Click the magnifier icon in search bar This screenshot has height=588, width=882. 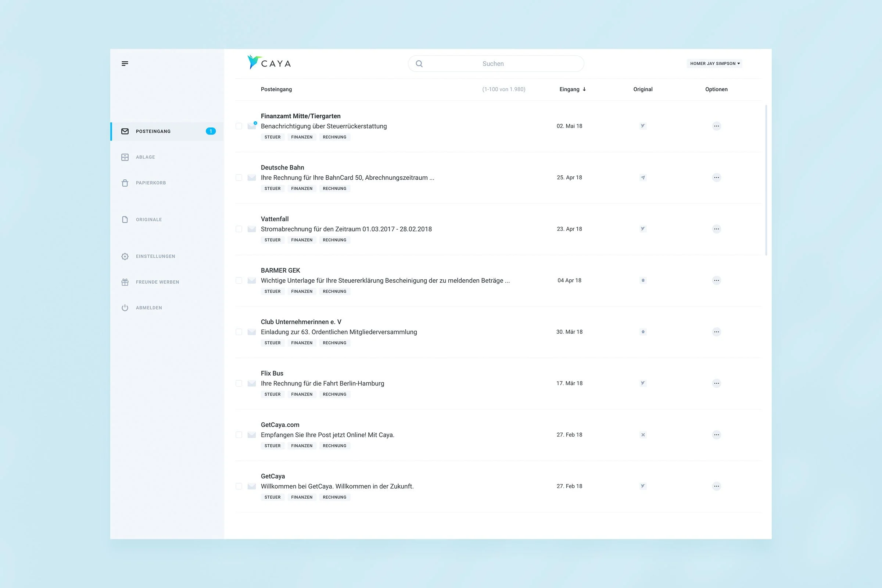419,64
